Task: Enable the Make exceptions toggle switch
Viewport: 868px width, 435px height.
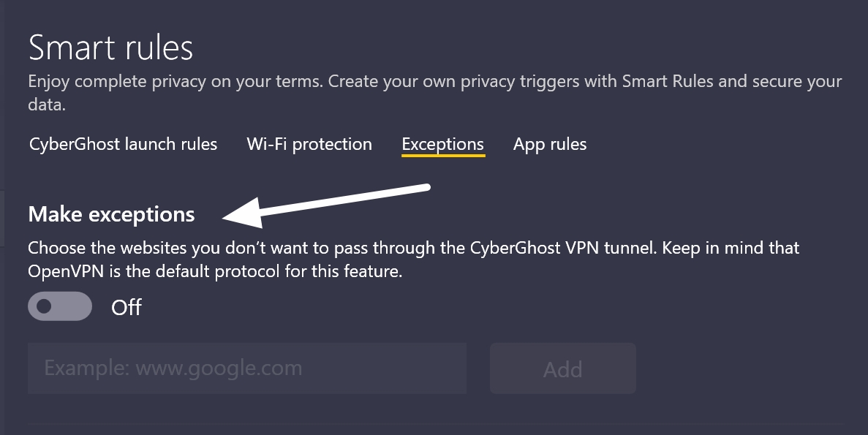Action: 60,306
